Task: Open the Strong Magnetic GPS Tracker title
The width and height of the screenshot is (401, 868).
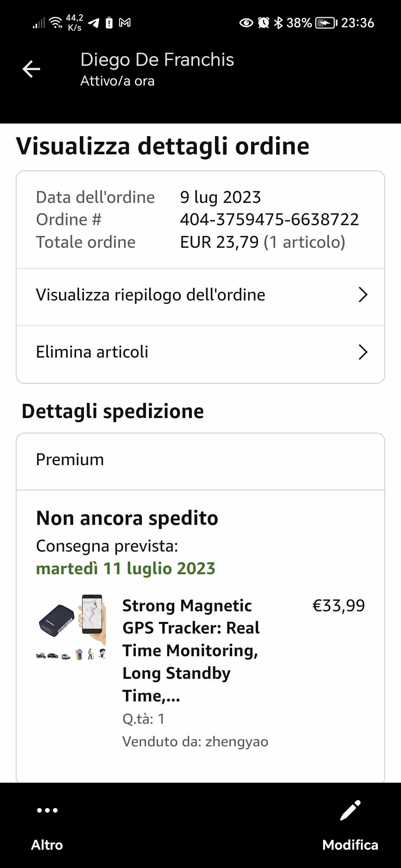Action: click(x=191, y=650)
